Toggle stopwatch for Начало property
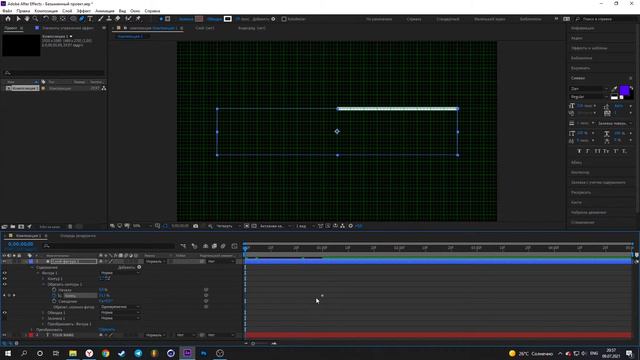Screen dimensions: 640x360 tap(54, 290)
